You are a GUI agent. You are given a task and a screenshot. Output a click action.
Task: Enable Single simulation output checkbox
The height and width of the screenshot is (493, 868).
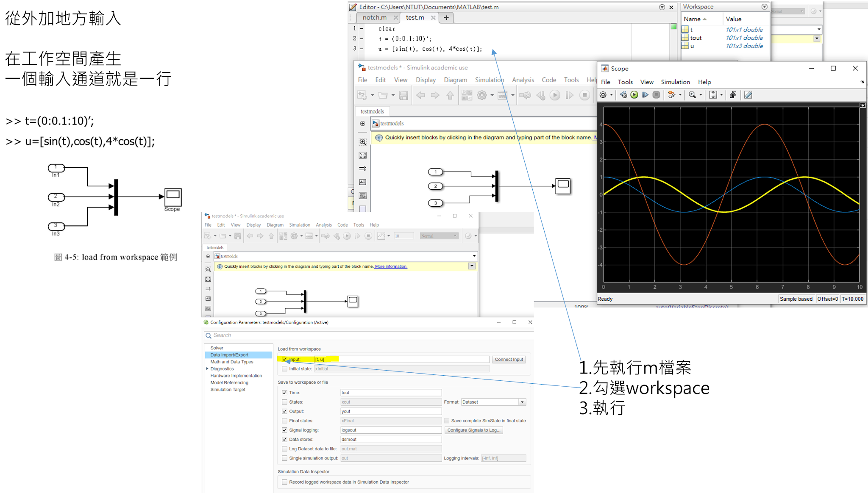pos(285,458)
